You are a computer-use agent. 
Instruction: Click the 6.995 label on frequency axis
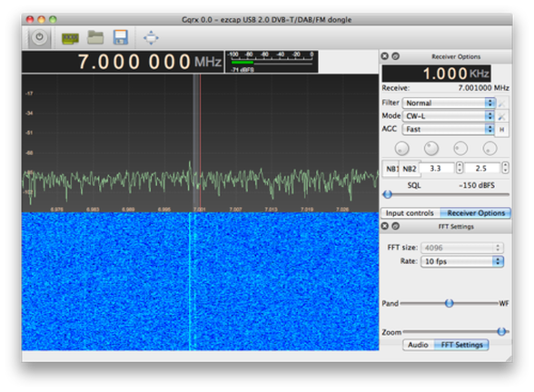click(163, 209)
